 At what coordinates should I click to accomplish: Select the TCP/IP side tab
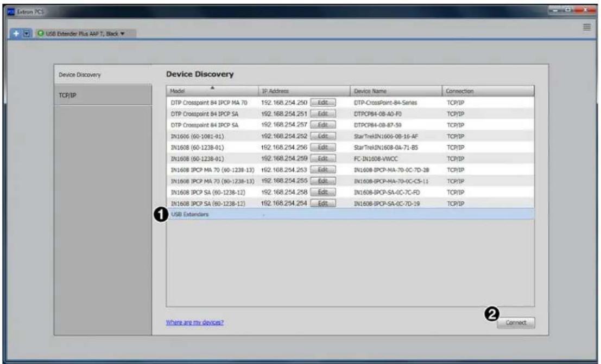[x=103, y=95]
